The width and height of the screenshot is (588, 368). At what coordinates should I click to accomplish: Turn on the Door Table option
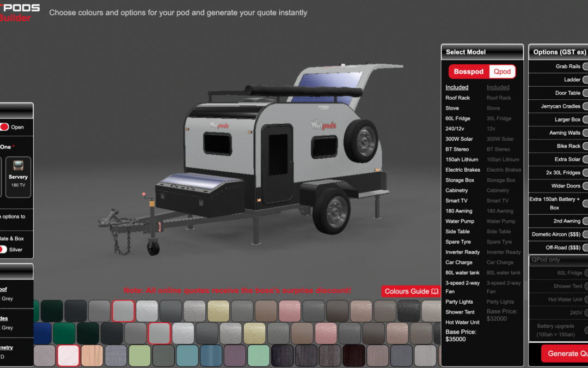(x=585, y=93)
